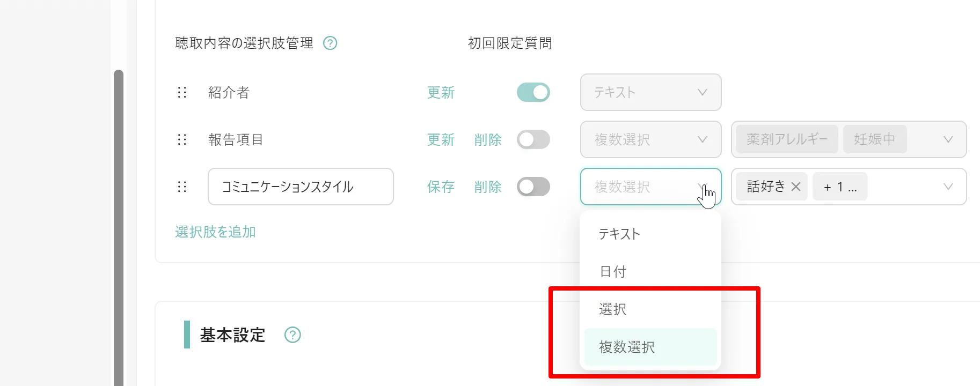This screenshot has width=980, height=386.
Task: Click 選択肢を追加 link
Action: click(215, 232)
